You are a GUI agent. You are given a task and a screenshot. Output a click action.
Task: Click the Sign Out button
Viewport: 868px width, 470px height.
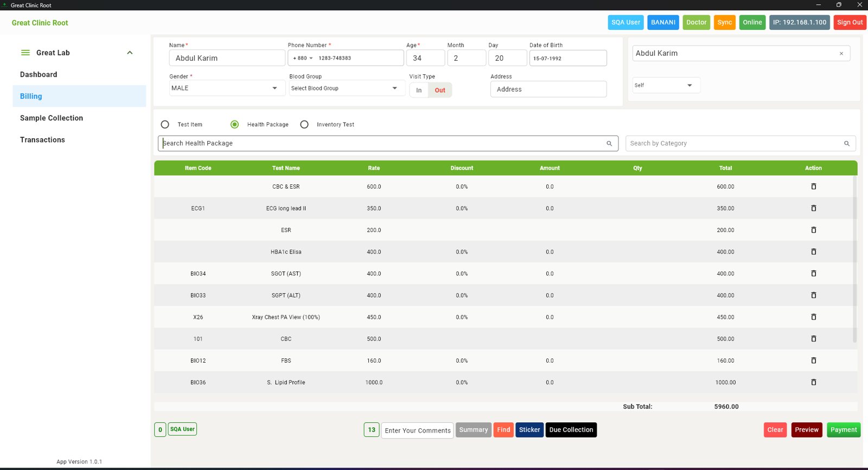[x=850, y=22]
